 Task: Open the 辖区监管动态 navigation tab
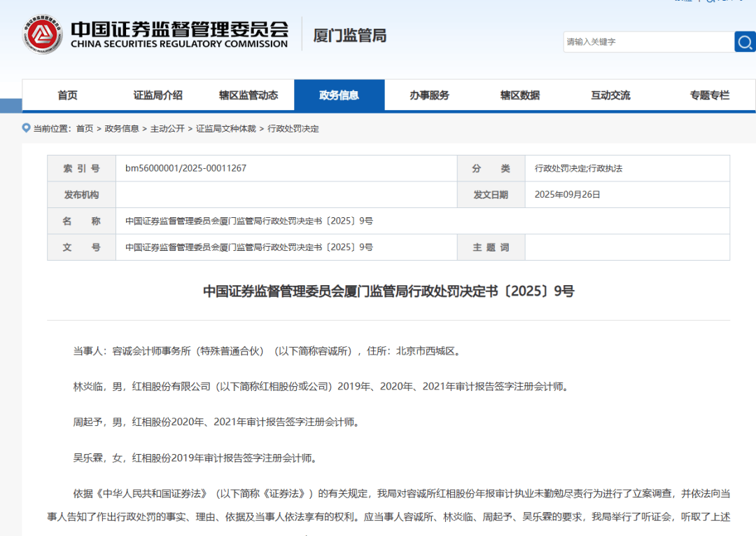tap(248, 95)
